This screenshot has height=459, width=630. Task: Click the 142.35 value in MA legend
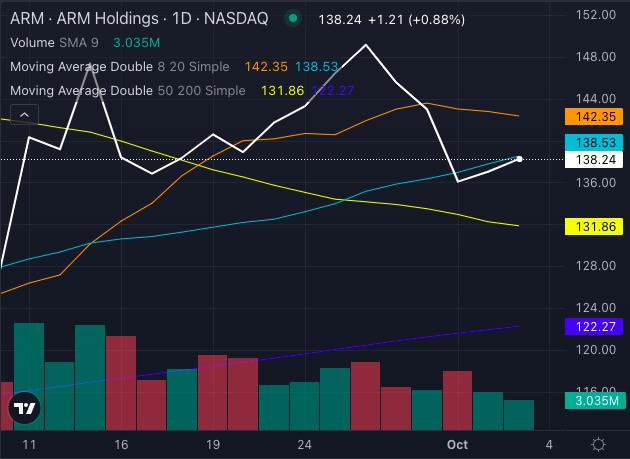(266, 67)
